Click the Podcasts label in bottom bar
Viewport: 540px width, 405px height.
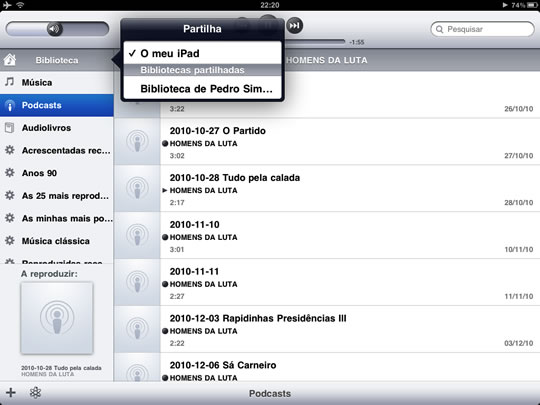[270, 393]
